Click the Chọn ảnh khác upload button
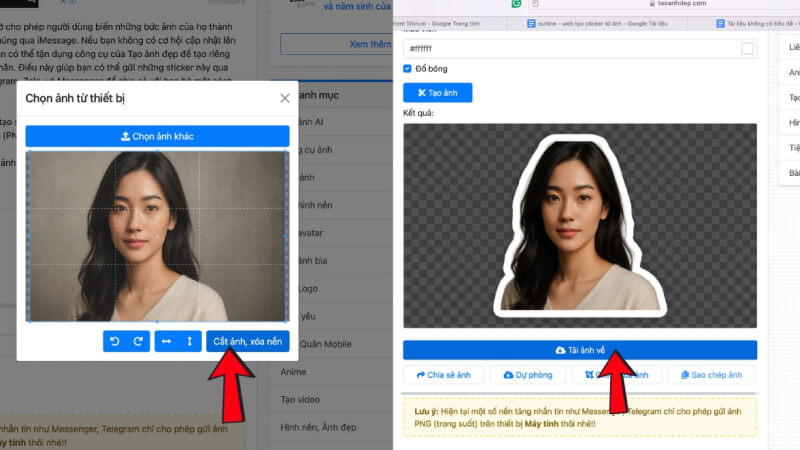Image resolution: width=800 pixels, height=450 pixels. point(157,136)
